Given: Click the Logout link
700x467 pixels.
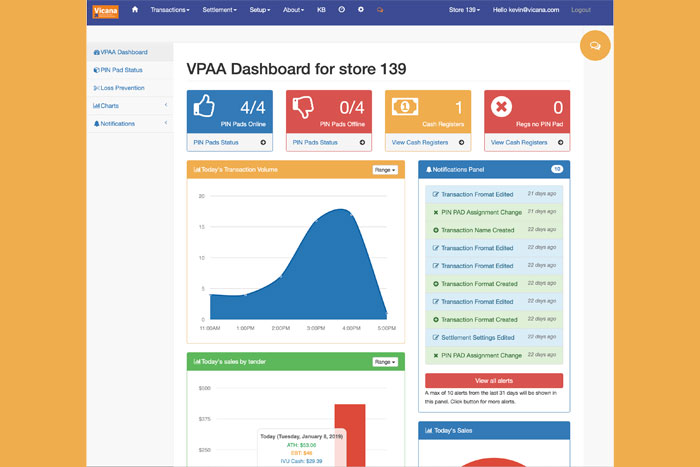Looking at the screenshot, I should (x=581, y=10).
